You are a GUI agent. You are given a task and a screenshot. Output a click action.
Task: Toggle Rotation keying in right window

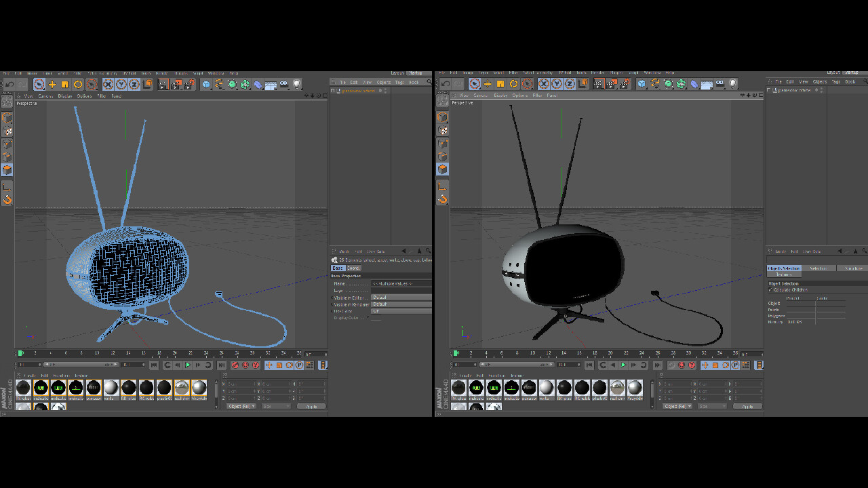coord(725,365)
